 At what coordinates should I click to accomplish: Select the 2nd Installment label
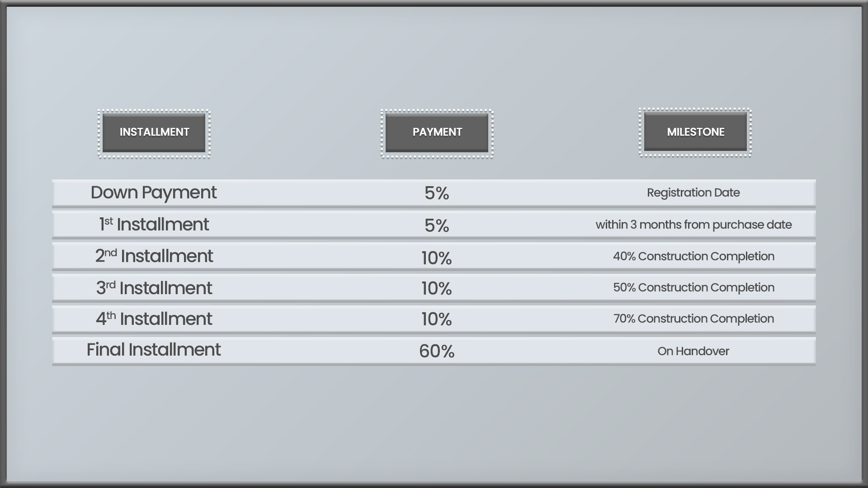[x=154, y=256]
